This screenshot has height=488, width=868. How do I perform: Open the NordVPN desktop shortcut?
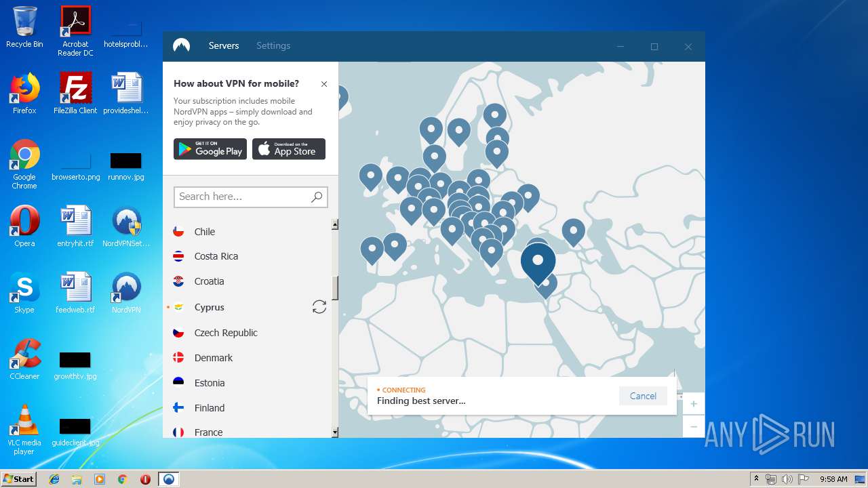[x=126, y=293]
